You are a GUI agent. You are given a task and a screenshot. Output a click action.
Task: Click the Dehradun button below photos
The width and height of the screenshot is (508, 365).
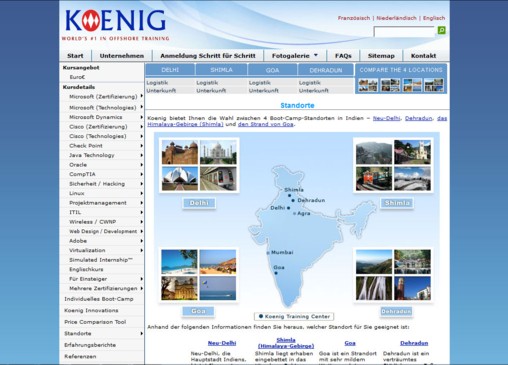396,311
